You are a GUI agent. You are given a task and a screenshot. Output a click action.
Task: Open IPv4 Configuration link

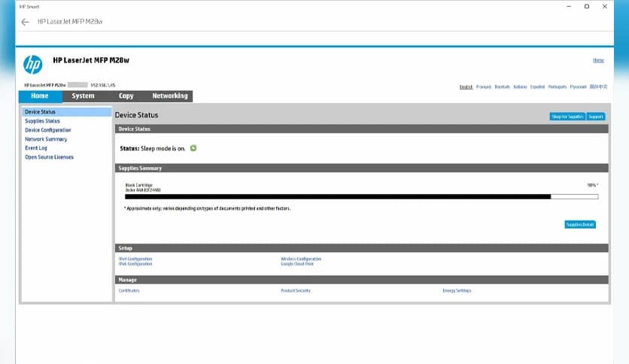135,259
